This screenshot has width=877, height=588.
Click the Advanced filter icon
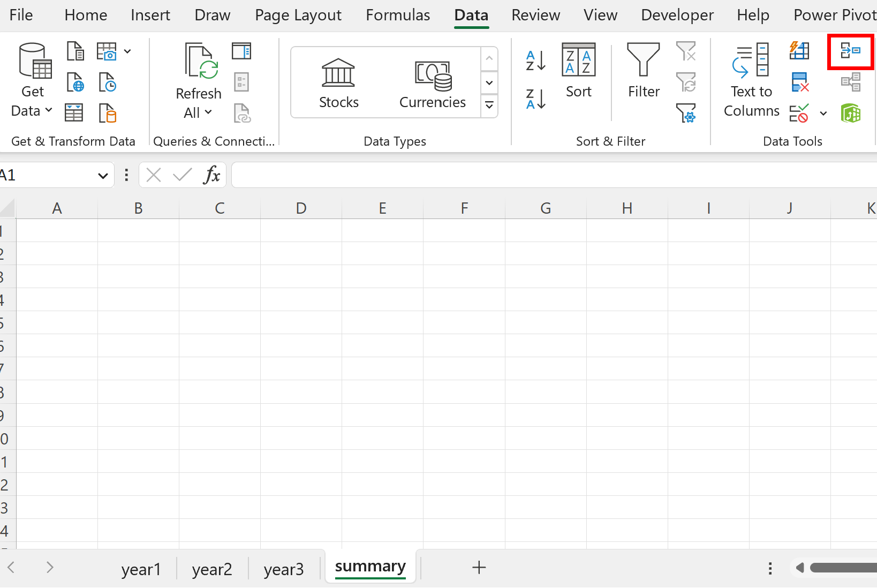pyautogui.click(x=686, y=113)
